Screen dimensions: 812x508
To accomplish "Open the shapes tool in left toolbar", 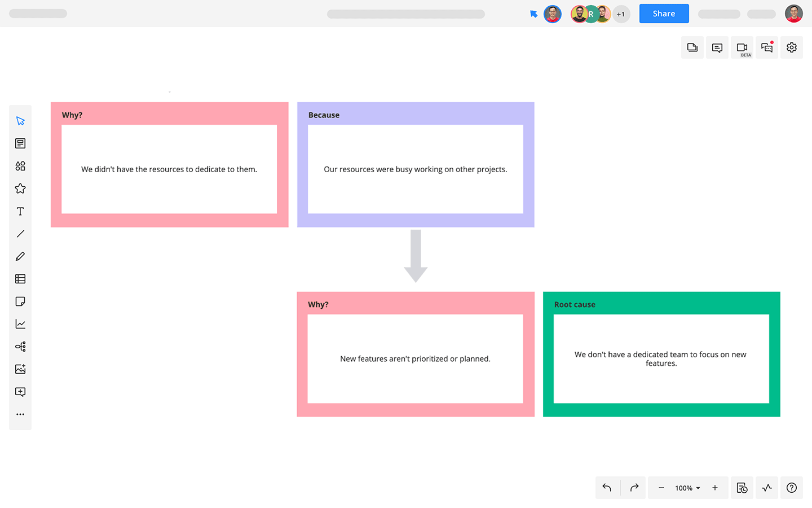I will (20, 166).
